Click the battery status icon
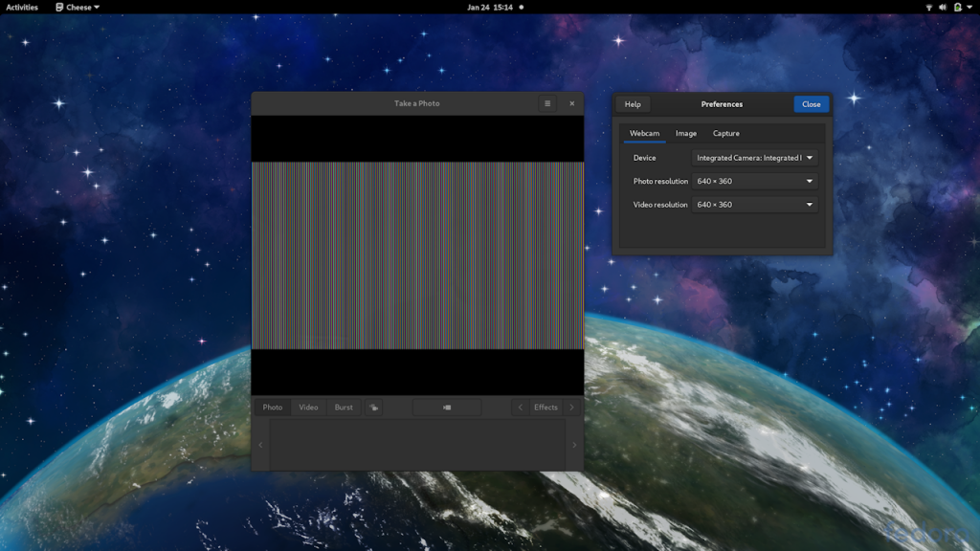 (x=957, y=7)
